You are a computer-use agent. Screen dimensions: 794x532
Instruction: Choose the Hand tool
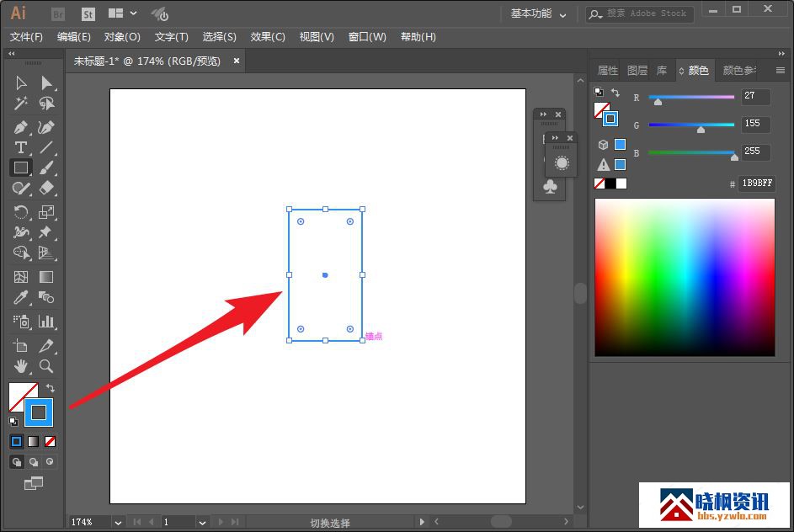point(21,366)
